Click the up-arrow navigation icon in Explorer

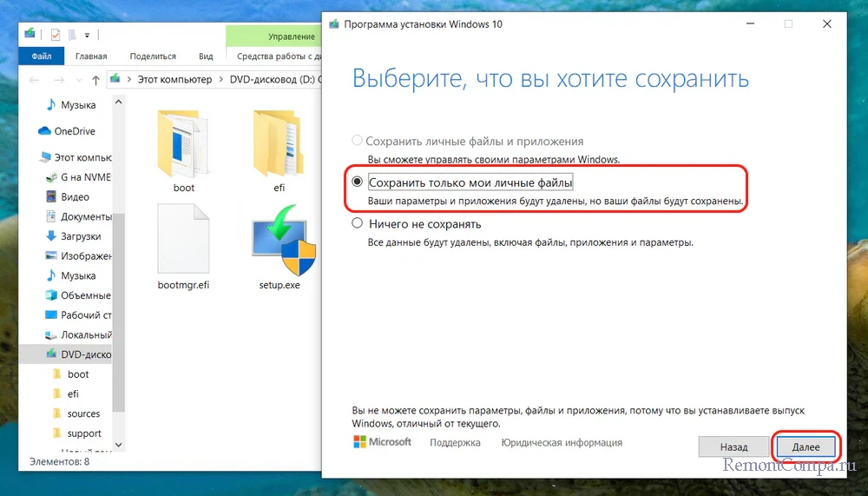[95, 79]
